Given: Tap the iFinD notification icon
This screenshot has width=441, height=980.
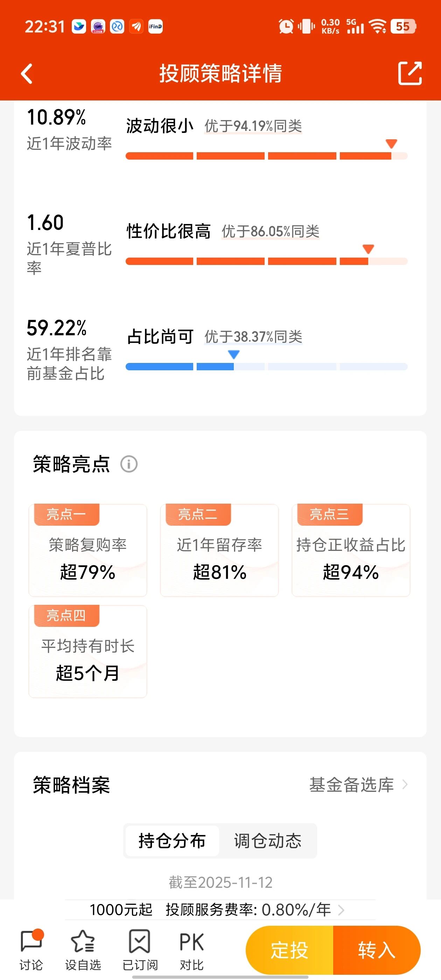Looking at the screenshot, I should 155,27.
